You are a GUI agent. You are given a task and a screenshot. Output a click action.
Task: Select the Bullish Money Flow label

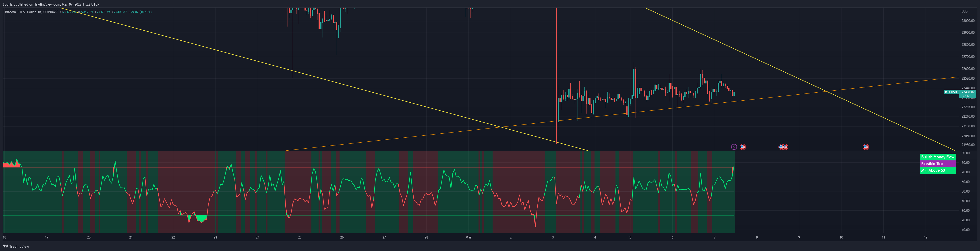click(938, 157)
